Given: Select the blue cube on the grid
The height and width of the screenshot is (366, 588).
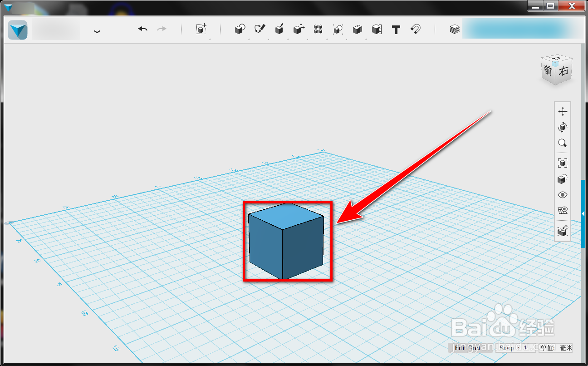Looking at the screenshot, I should click(x=285, y=241).
